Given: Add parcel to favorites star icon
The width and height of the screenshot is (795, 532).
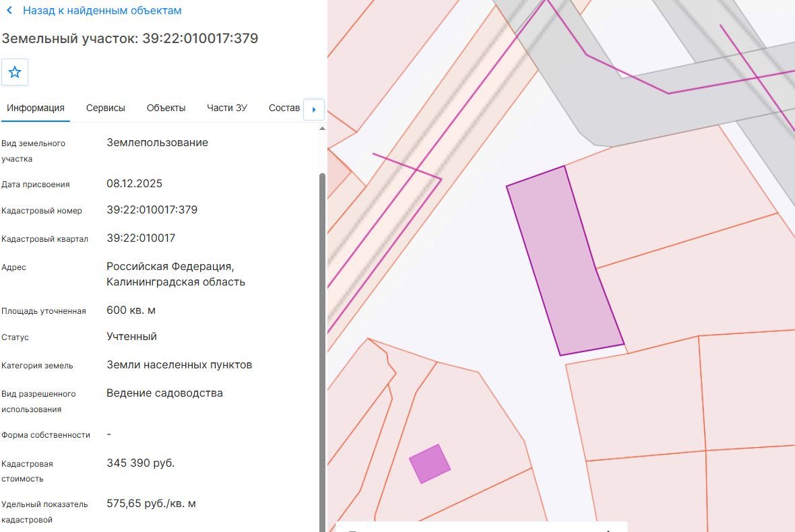Looking at the screenshot, I should (15, 72).
